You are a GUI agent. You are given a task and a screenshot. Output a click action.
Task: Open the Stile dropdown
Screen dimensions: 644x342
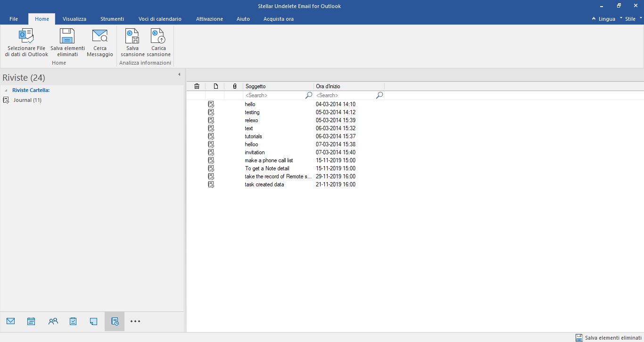(x=634, y=19)
